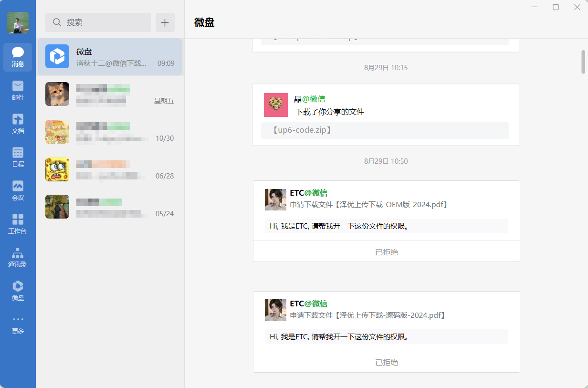Click the plus button beside search
Viewport: 588px width, 388px height.
(x=165, y=22)
